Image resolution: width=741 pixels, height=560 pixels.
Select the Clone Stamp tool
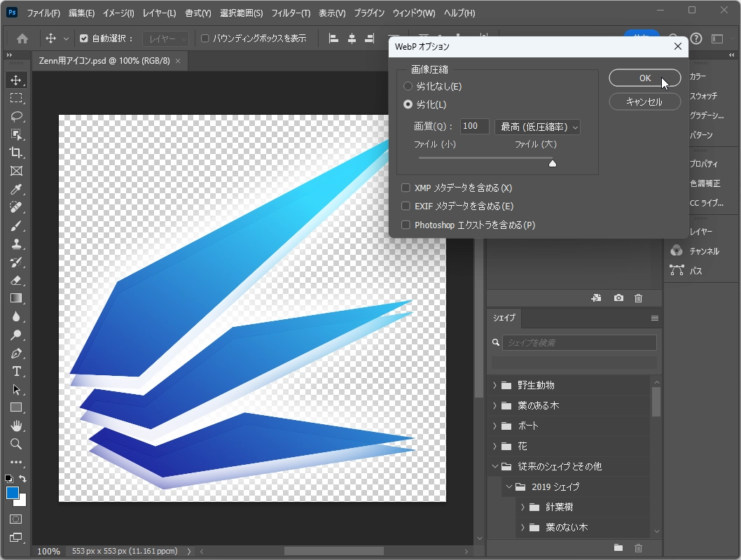[x=16, y=244]
